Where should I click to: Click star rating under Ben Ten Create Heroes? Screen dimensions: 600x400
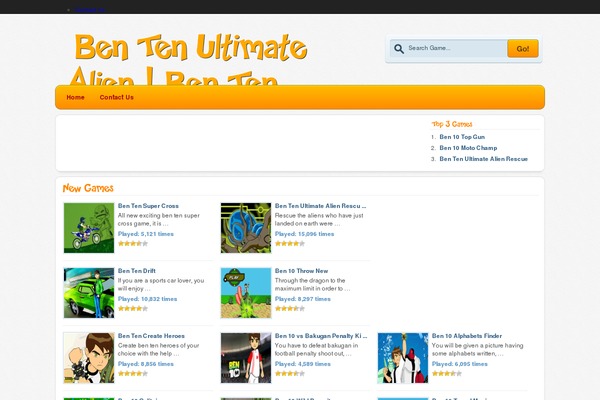coord(133,374)
